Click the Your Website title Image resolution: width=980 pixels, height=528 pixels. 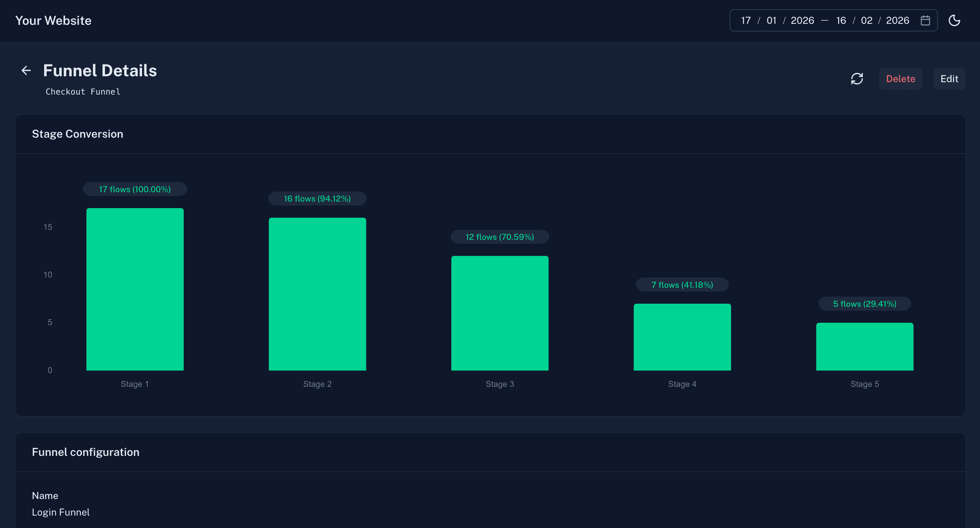click(53, 20)
